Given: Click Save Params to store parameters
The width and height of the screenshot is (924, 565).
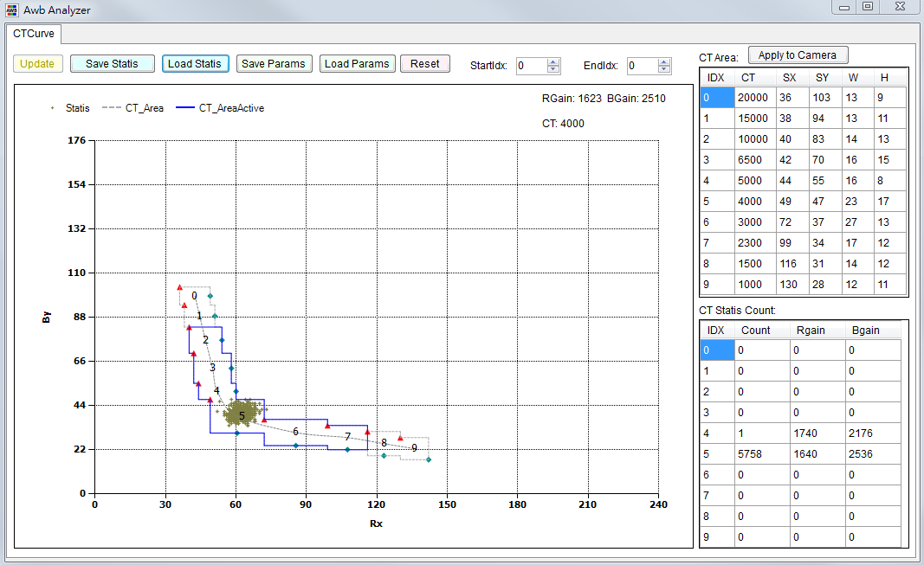Looking at the screenshot, I should [274, 63].
